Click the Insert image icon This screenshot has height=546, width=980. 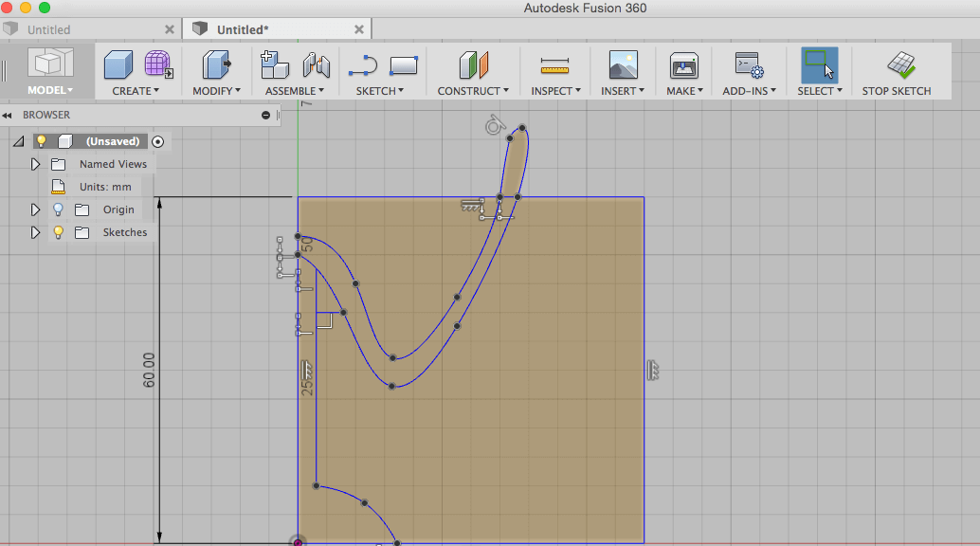click(623, 64)
